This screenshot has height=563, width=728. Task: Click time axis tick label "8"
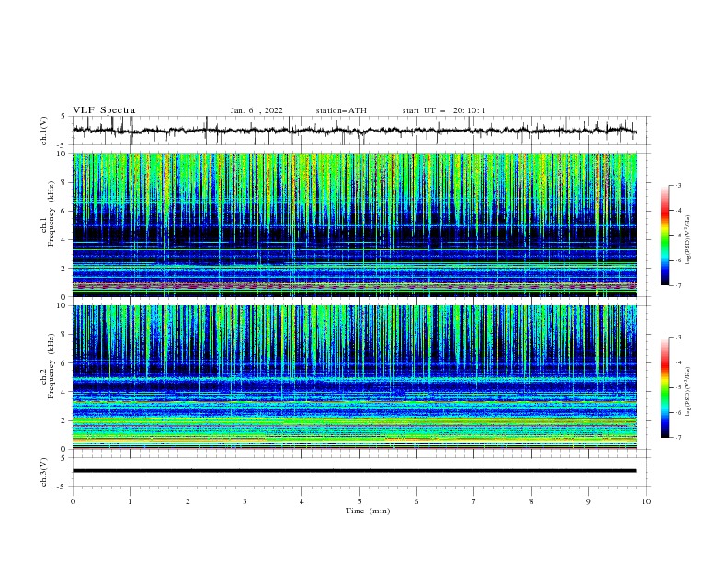[x=531, y=501]
